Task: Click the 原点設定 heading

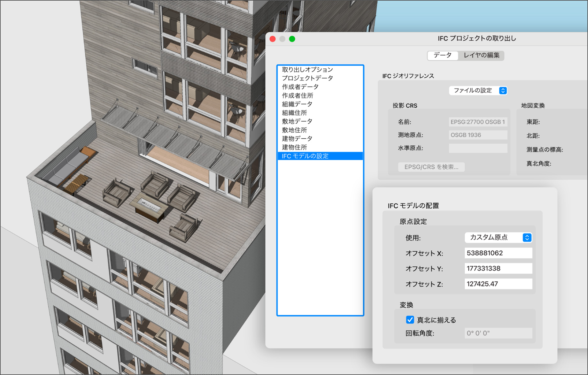Action: pos(413,222)
